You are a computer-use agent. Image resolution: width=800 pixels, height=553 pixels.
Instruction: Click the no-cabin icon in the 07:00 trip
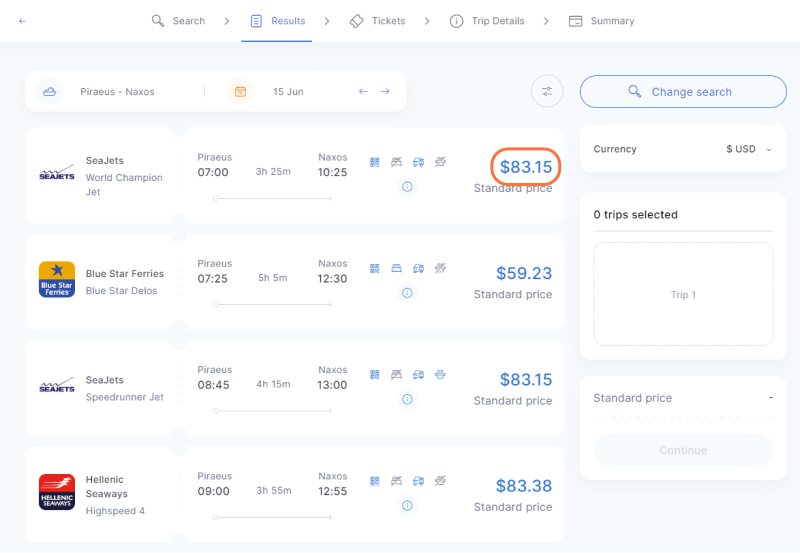[396, 162]
